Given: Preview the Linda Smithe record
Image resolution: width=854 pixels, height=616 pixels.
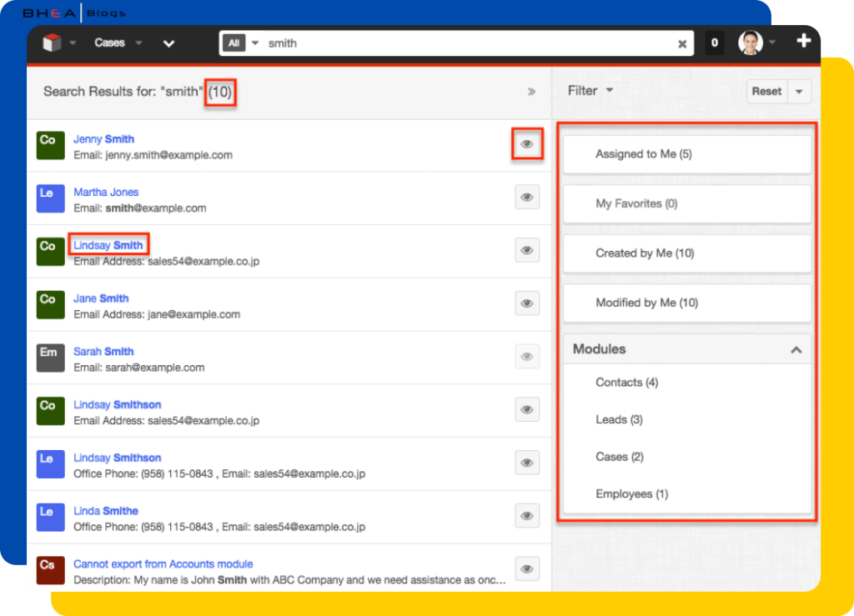Looking at the screenshot, I should (x=527, y=516).
